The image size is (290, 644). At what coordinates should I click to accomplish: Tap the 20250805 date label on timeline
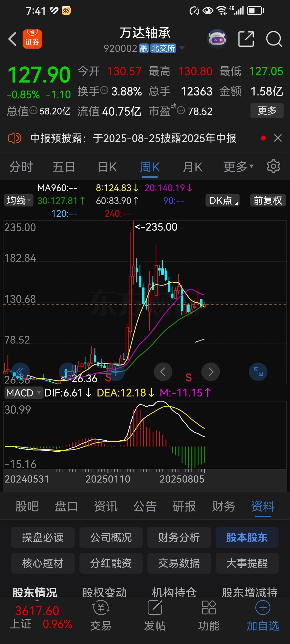182,479
